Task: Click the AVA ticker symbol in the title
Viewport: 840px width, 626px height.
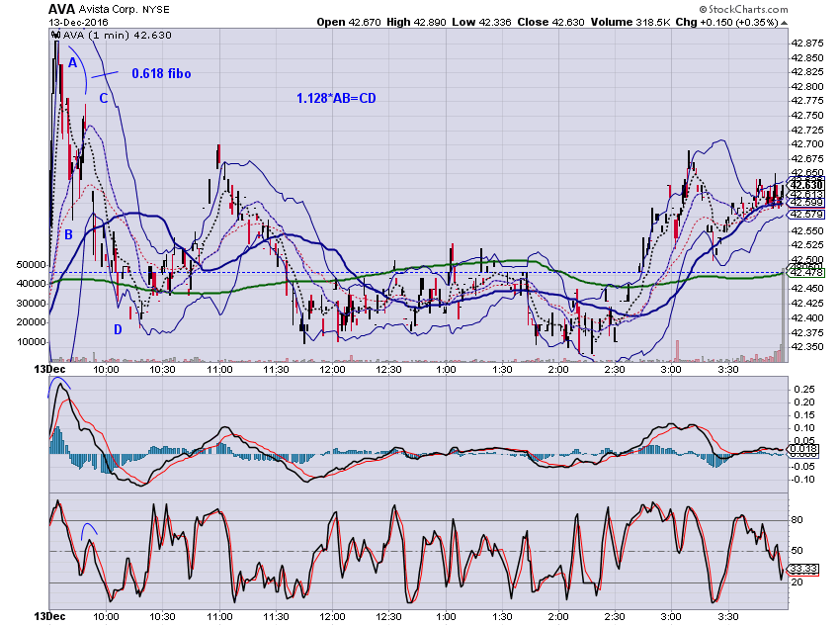Action: (61, 9)
